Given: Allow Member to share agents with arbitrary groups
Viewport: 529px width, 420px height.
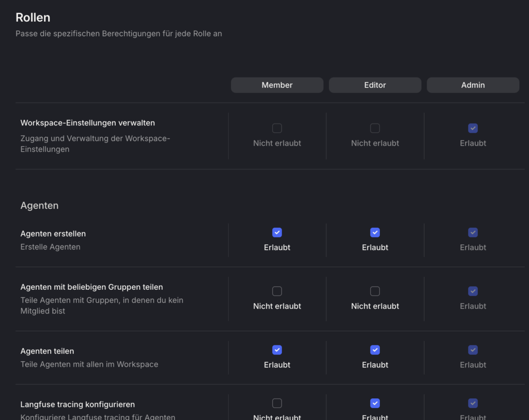Looking at the screenshot, I should point(277,291).
